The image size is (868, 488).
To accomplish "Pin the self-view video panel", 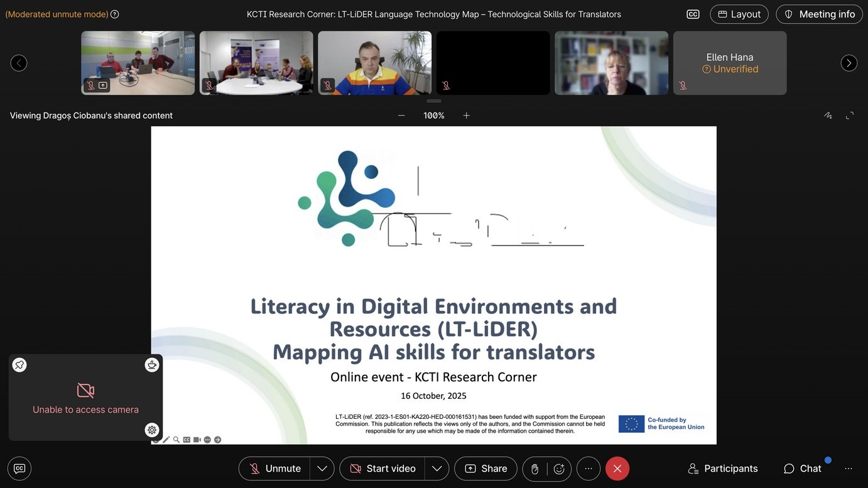I will click(x=19, y=365).
